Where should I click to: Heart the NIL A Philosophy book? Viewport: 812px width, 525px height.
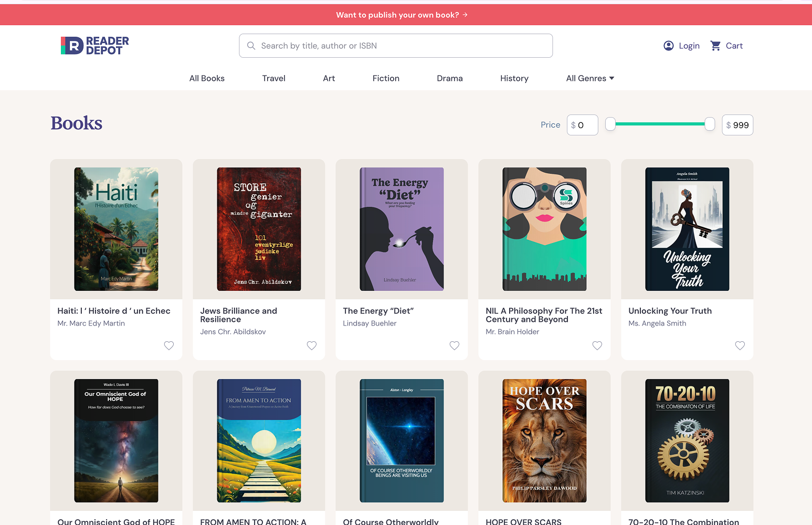(x=597, y=345)
